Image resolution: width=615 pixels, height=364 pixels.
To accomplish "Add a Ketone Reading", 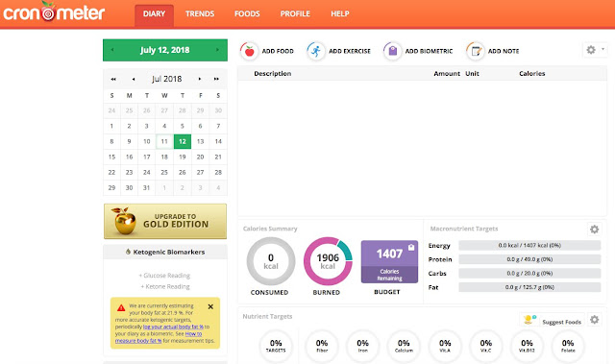I will pos(165,287).
